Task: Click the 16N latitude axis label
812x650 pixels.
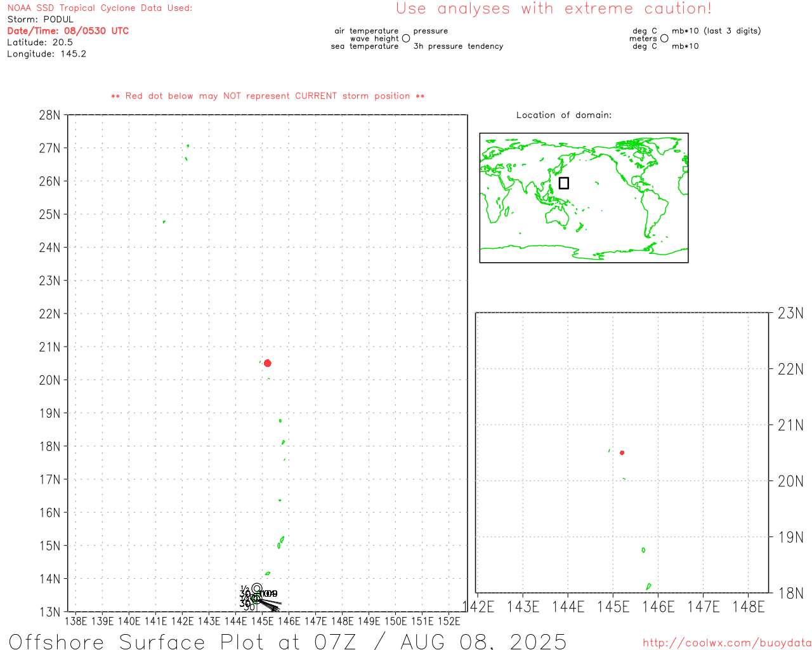Action: tap(50, 512)
